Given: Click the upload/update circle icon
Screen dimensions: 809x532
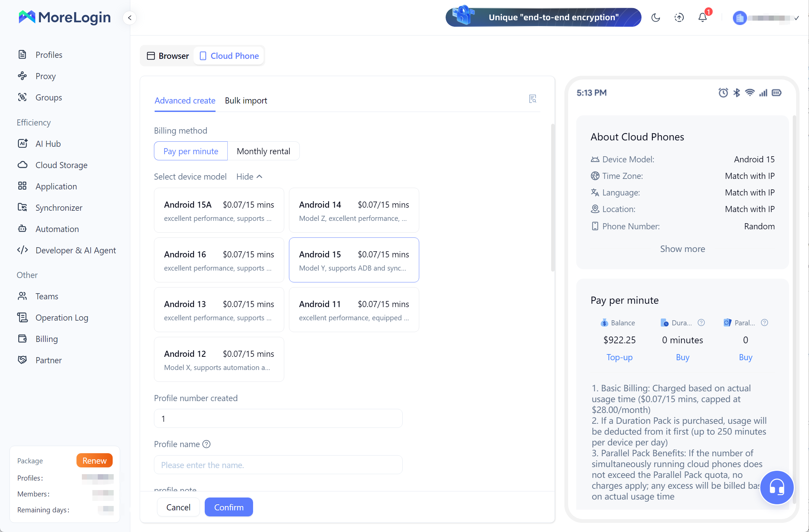Looking at the screenshot, I should 679,18.
